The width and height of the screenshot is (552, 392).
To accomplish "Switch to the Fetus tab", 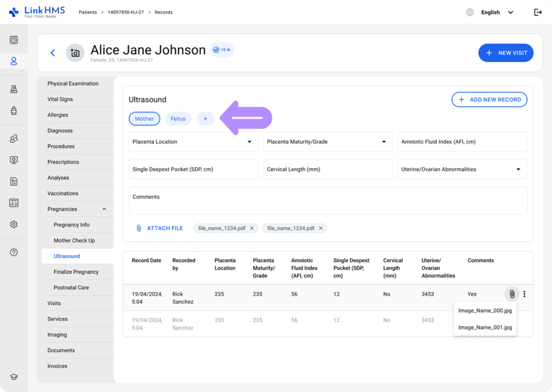I will (178, 119).
